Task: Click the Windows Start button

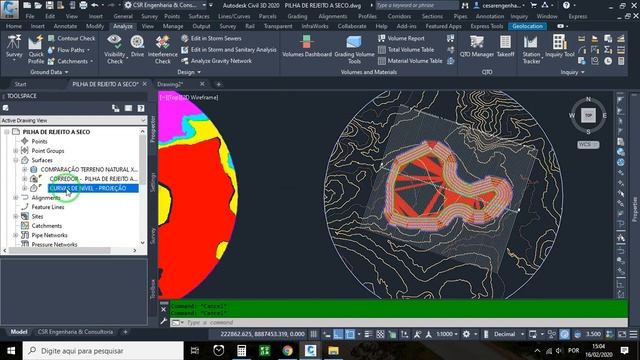Action: tap(11, 351)
